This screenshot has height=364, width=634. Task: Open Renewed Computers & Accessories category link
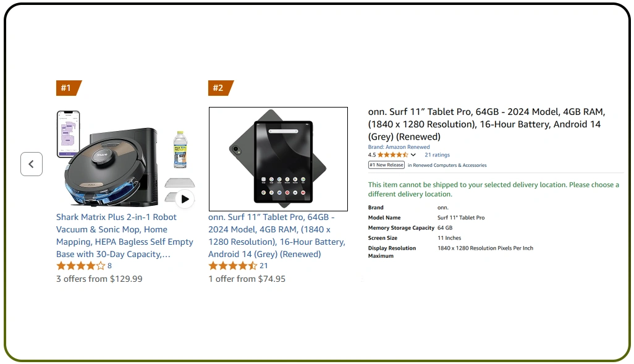449,166
